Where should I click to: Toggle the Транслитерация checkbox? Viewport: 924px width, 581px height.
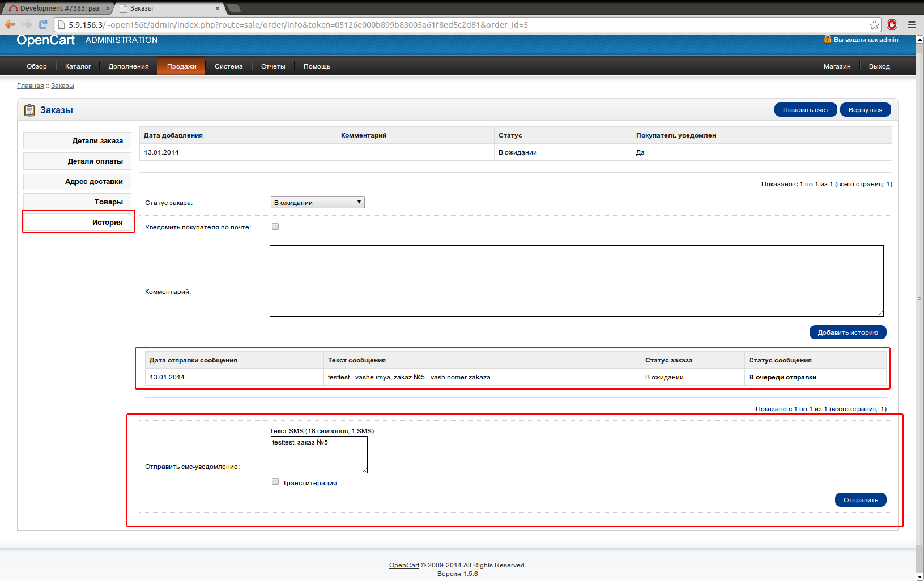pos(275,482)
